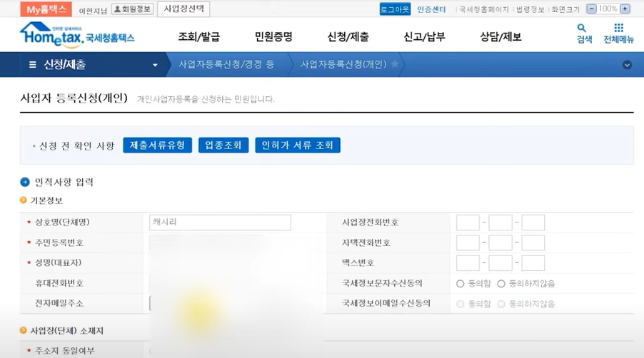
Task: Expand the circular chevron on blue bar
Action: [x=627, y=65]
